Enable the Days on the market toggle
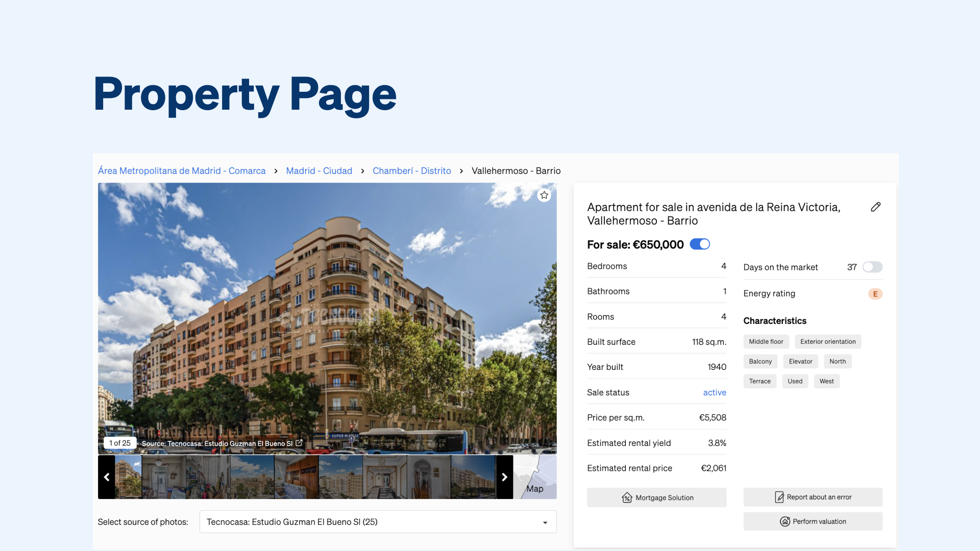 tap(872, 267)
